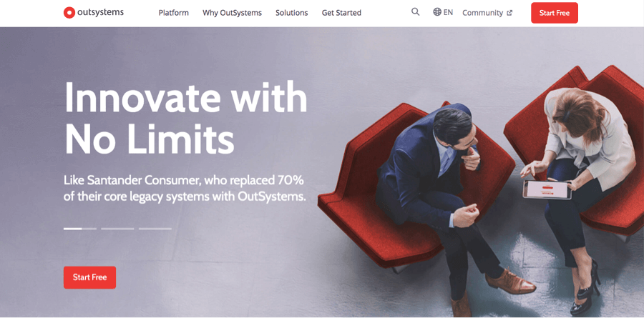The image size is (644, 318).
Task: Select the second carousel slide indicator
Action: coord(117,229)
